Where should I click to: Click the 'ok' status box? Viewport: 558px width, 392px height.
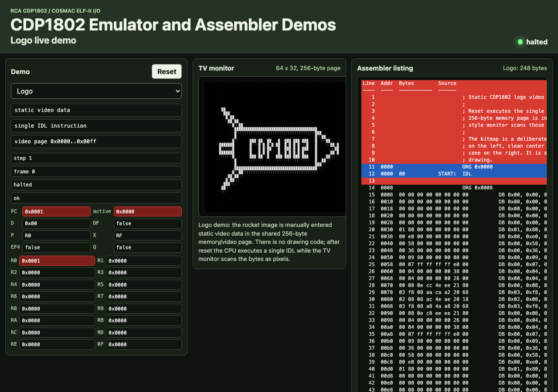pyautogui.click(x=96, y=198)
